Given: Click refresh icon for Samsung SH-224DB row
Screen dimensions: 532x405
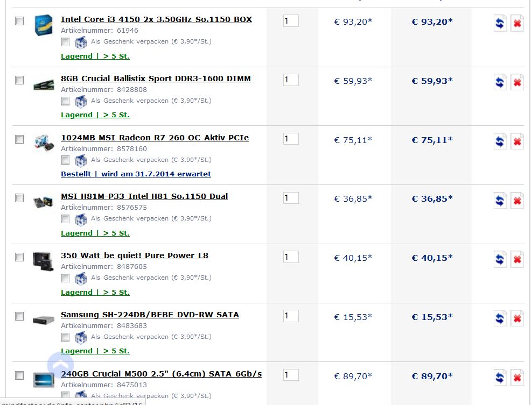Looking at the screenshot, I should [x=500, y=318].
